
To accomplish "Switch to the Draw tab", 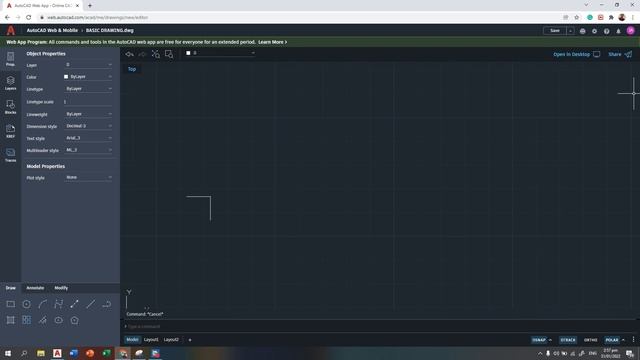I will [x=11, y=288].
